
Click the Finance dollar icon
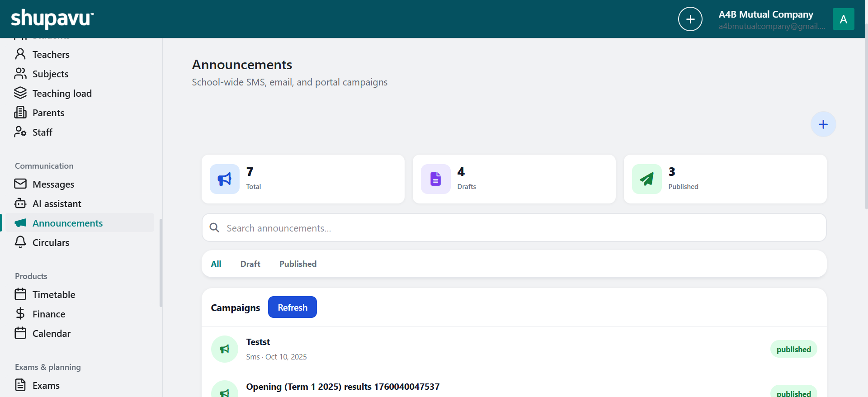20,314
